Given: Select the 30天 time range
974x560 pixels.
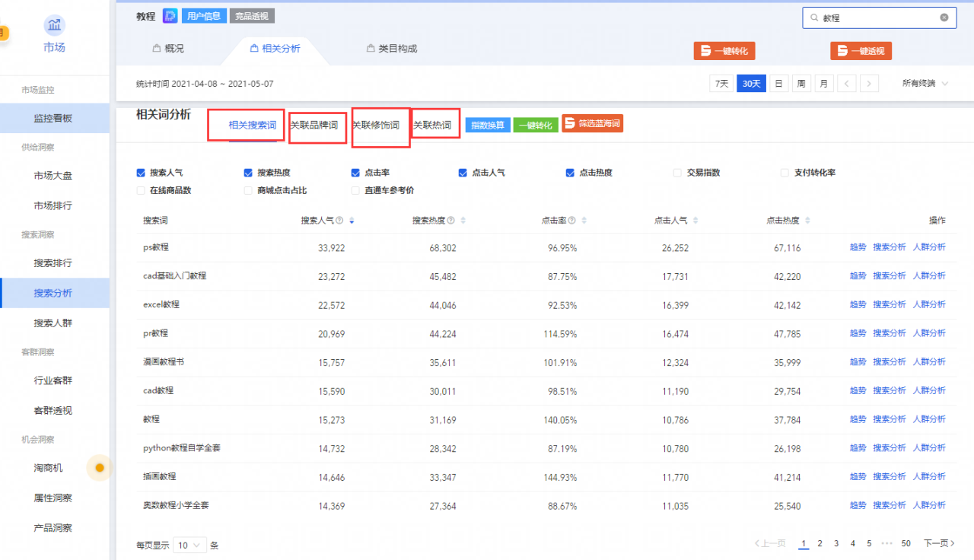Looking at the screenshot, I should [x=751, y=84].
